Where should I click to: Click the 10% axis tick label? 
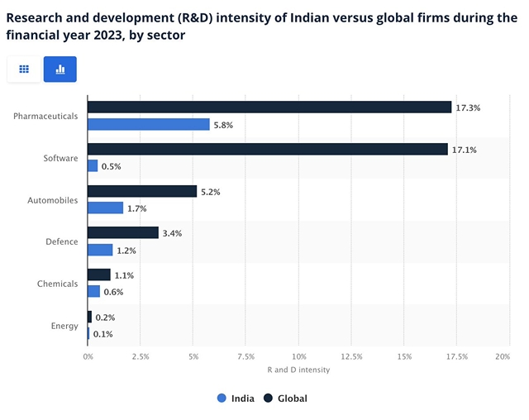point(299,356)
